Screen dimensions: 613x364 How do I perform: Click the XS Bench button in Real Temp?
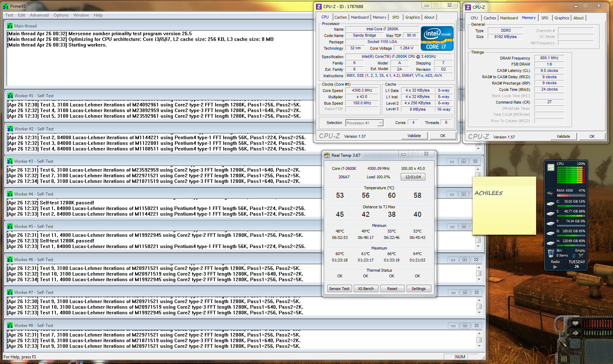pyautogui.click(x=366, y=289)
